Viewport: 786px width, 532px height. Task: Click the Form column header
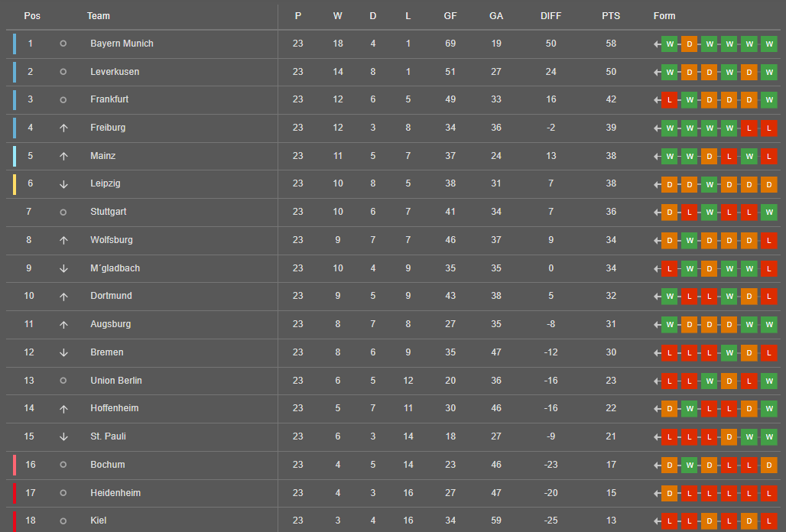(x=664, y=16)
